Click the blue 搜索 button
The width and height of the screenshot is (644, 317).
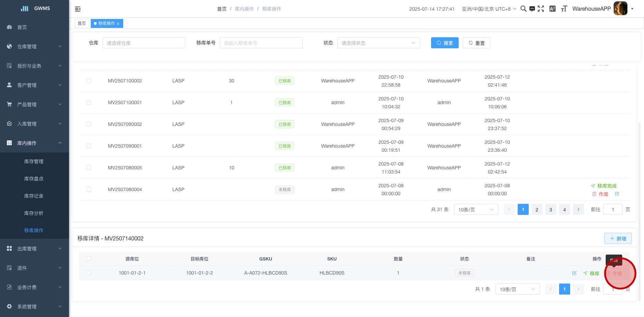point(445,43)
